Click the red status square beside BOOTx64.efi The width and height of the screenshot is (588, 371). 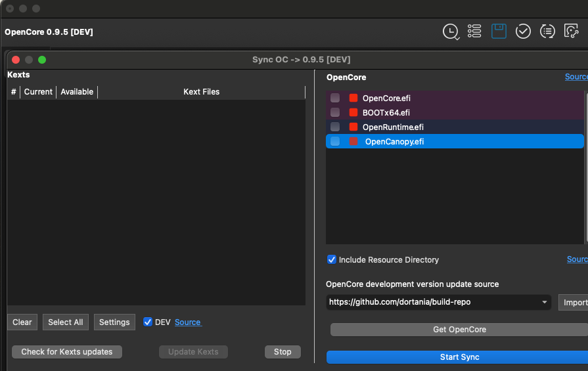point(353,112)
